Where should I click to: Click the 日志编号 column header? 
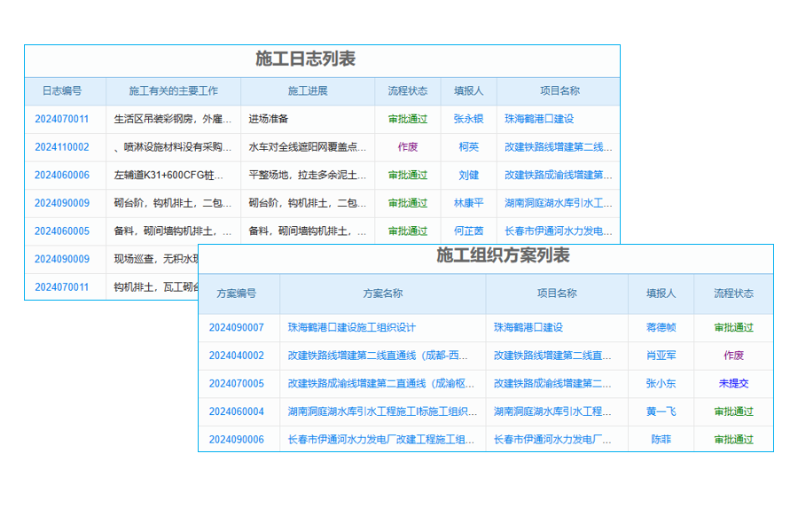pos(61,90)
